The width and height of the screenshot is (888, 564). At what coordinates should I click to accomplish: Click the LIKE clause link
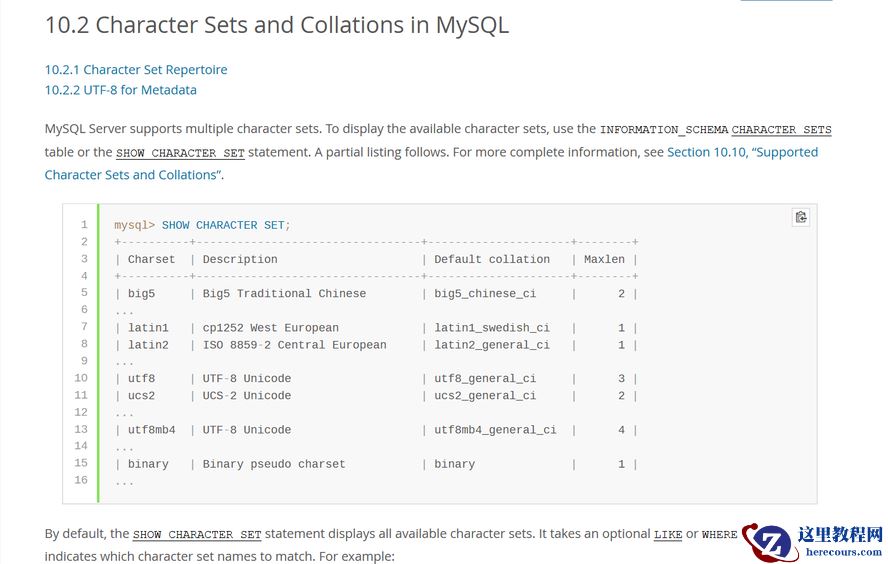tap(668, 535)
